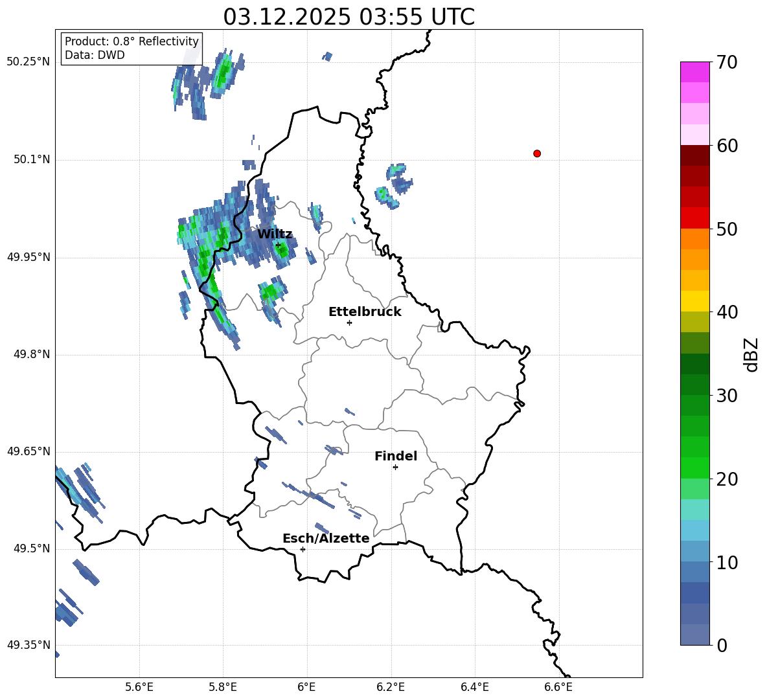767x700 pixels.
Task: Click the 50 label on the colorbar
Action: pyautogui.click(x=727, y=229)
